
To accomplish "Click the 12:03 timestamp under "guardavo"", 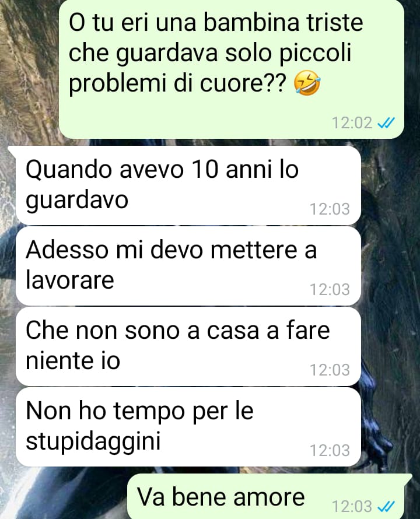I will click(330, 209).
